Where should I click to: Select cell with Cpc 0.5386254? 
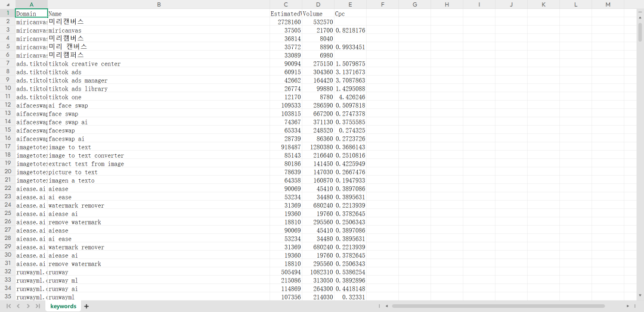pyautogui.click(x=350, y=272)
